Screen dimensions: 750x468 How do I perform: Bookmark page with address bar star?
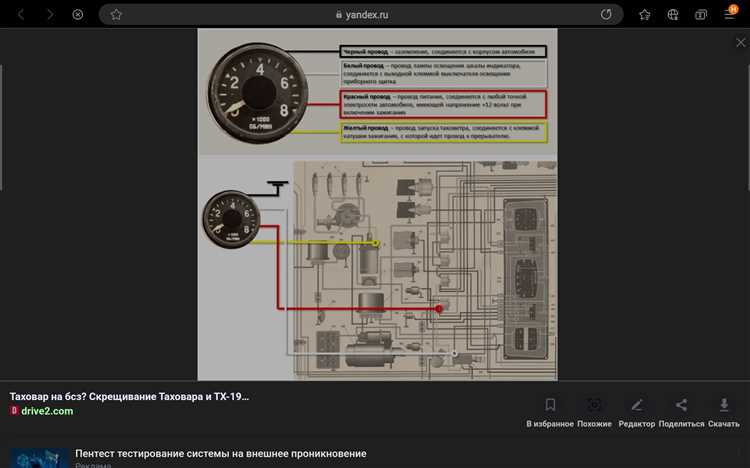pyautogui.click(x=116, y=15)
